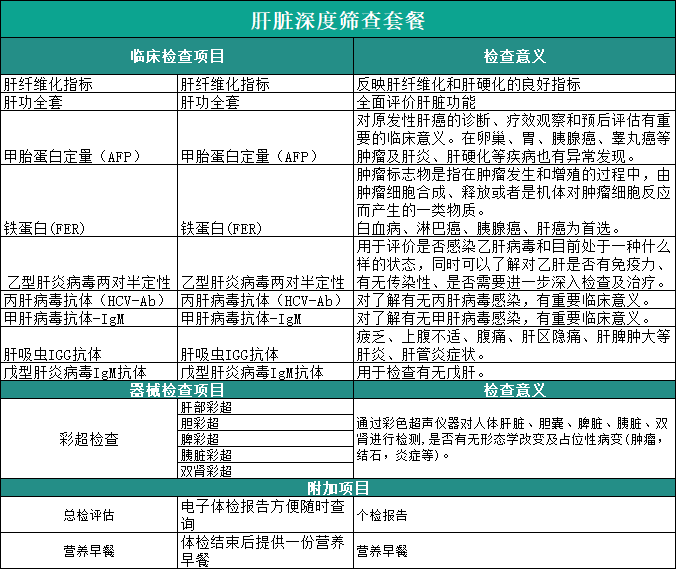Select the description about 甲肝病毒感染
Image resolution: width=677 pixels, height=570 pixels.
point(514,317)
